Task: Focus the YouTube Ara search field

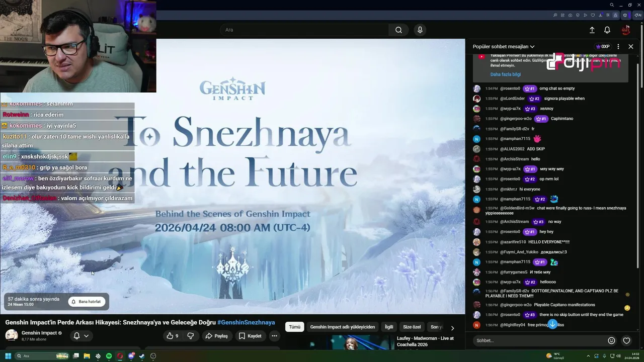Action: click(x=304, y=30)
